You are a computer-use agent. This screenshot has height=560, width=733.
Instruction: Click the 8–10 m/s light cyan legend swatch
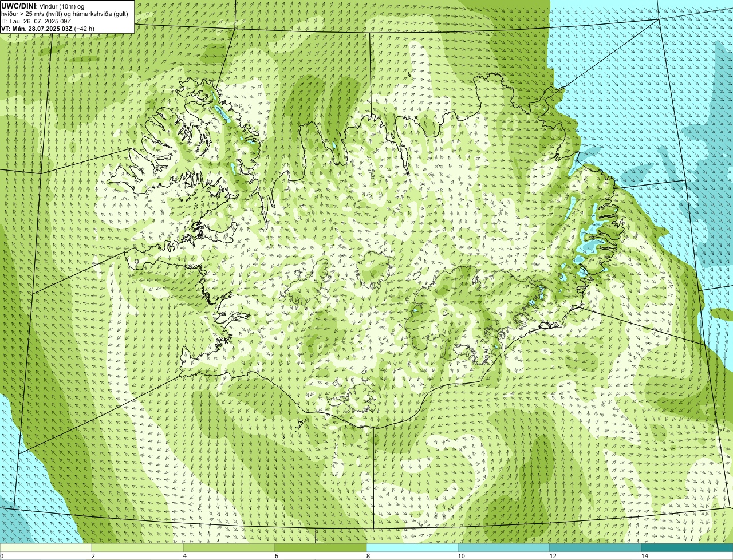pyautogui.click(x=412, y=547)
